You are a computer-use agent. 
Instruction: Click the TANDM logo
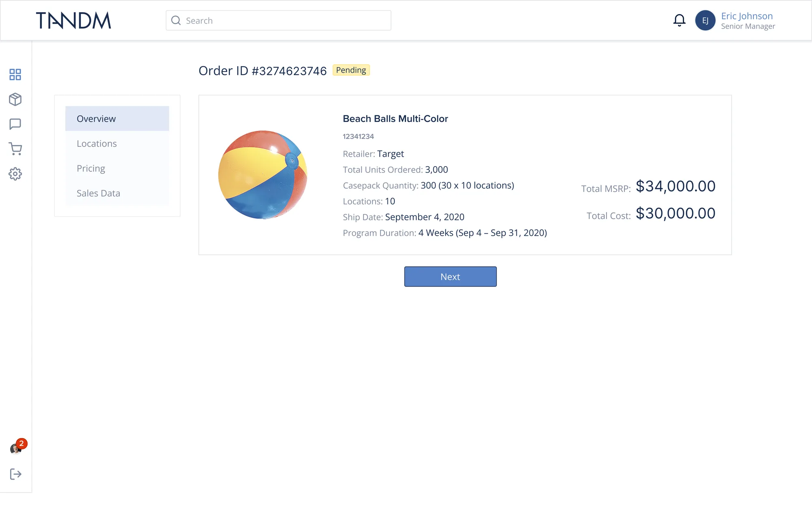73,20
